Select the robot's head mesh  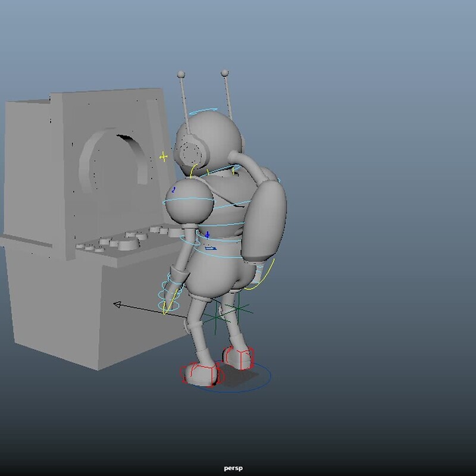(x=208, y=137)
